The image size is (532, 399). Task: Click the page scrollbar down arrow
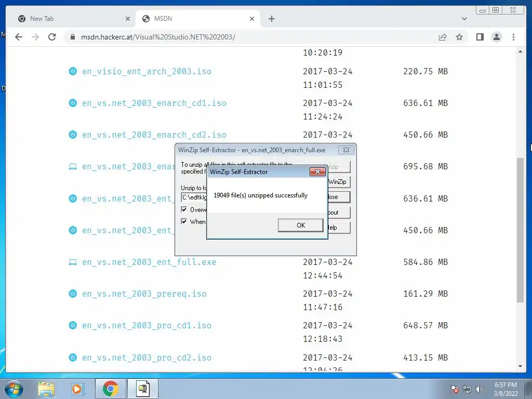(520, 366)
